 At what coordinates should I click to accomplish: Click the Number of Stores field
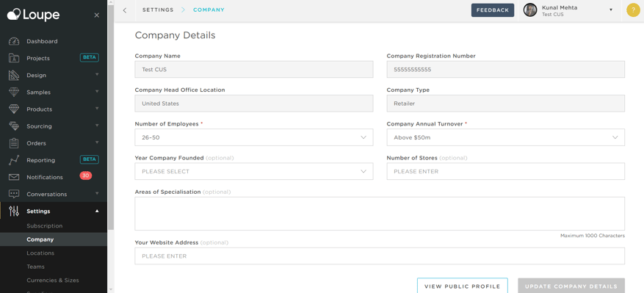[506, 171]
